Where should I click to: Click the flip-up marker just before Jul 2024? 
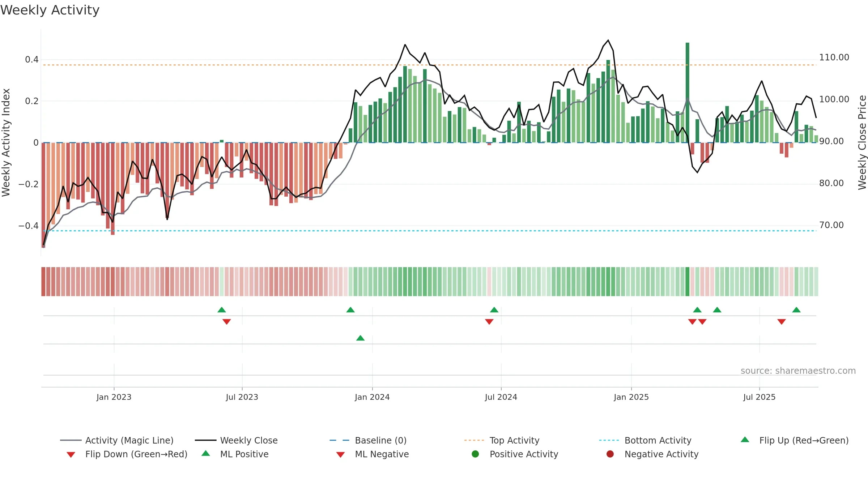point(494,310)
